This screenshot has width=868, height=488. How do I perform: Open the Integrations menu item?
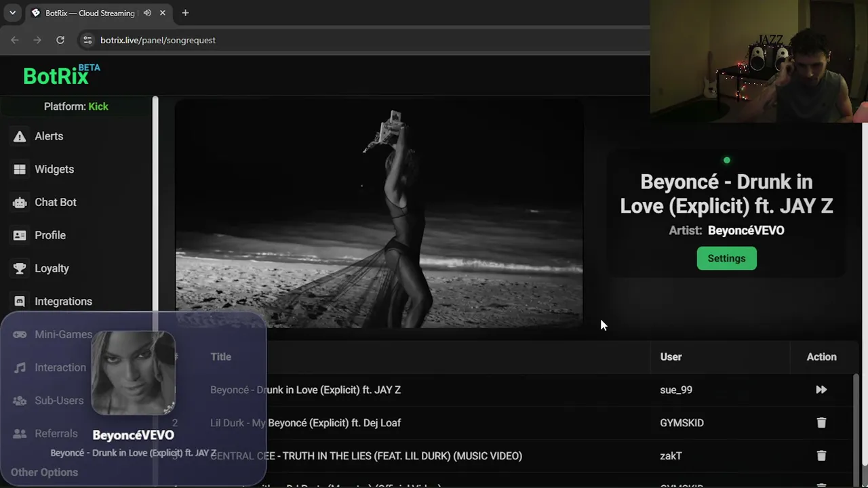(63, 302)
